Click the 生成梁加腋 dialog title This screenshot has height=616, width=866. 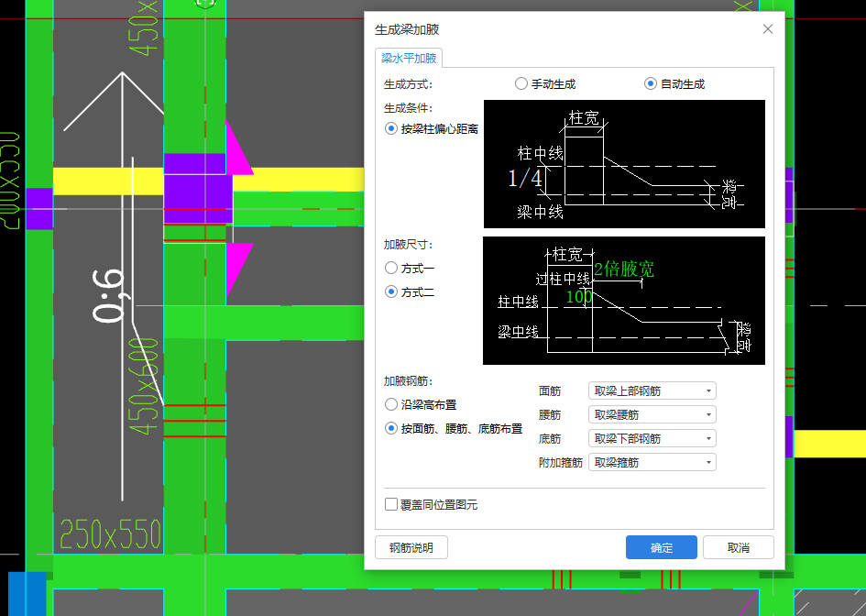click(x=407, y=29)
